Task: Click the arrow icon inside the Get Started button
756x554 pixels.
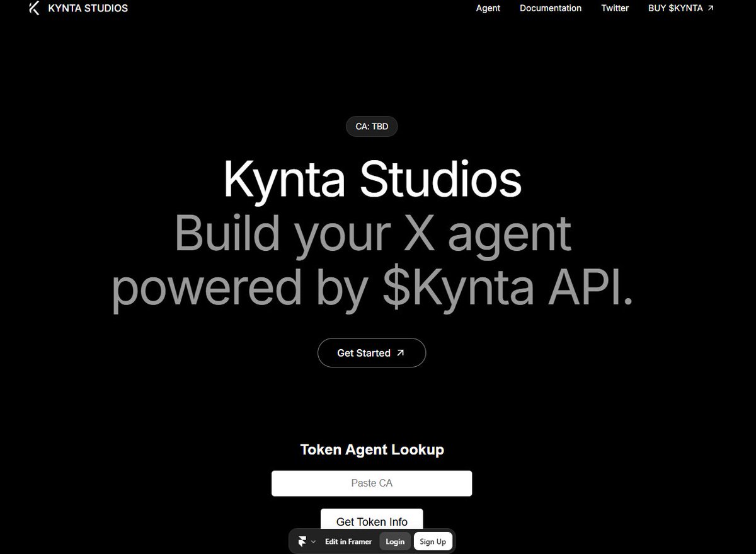Action: 401,353
